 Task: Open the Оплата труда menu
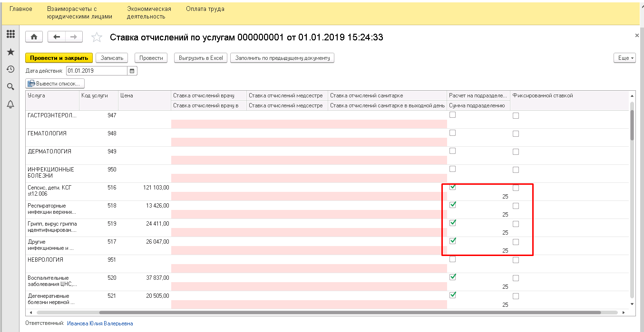[x=205, y=9]
